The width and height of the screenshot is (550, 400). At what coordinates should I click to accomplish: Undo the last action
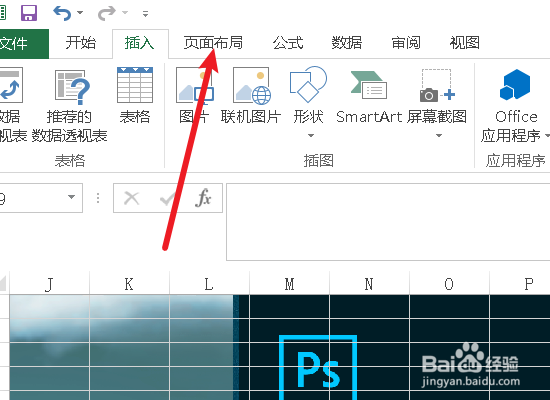(x=62, y=13)
